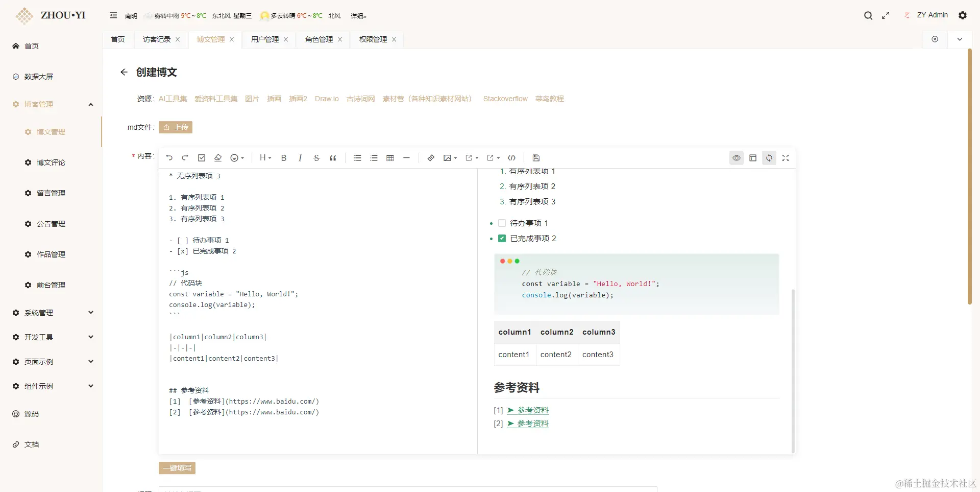Expand the editor to fullscreen
This screenshot has width=980, height=492.
(x=786, y=158)
